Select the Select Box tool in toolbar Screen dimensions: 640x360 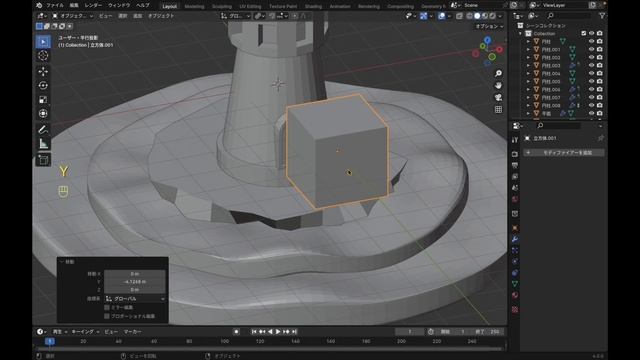(x=43, y=42)
